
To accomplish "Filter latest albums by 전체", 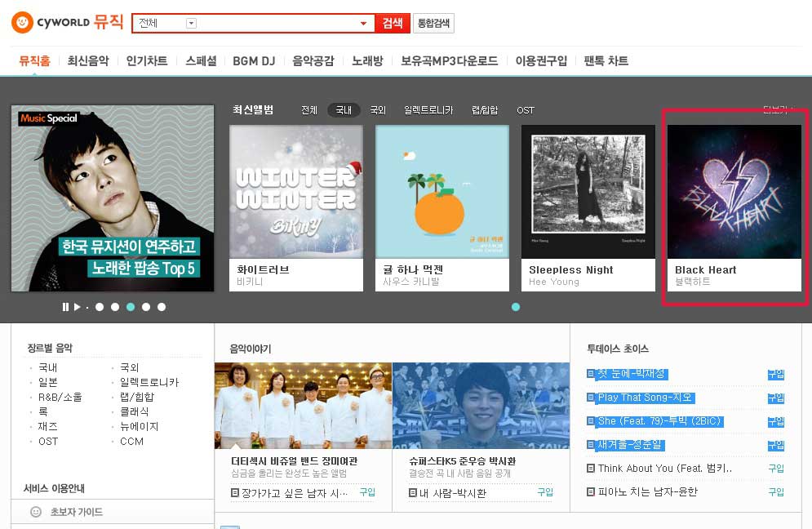I will [x=309, y=110].
